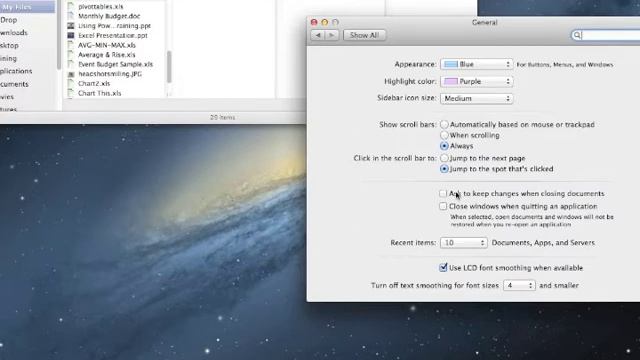Click the Monthly Budget.doc file icon
The image size is (640, 360).
click(71, 16)
